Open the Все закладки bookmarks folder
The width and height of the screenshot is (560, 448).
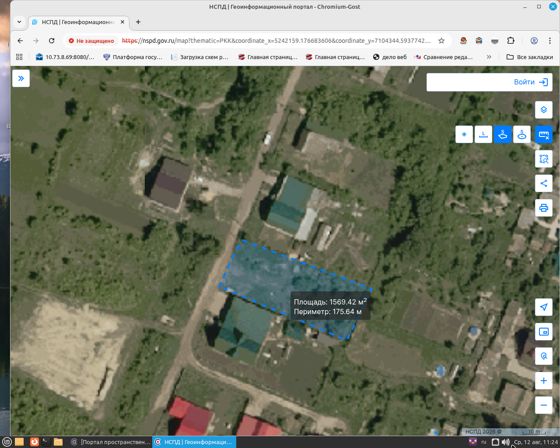(530, 57)
